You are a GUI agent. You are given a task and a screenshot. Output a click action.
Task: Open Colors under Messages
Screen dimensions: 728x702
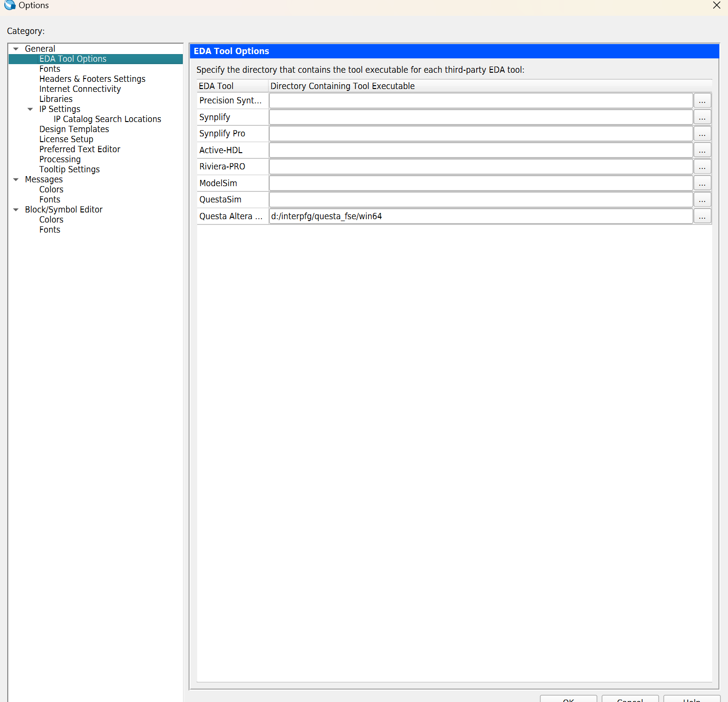[51, 189]
